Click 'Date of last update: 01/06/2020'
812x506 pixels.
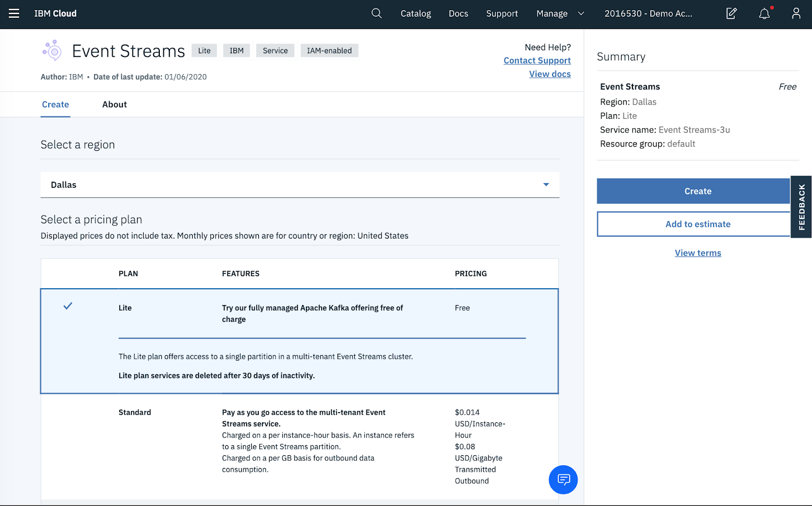[150, 77]
